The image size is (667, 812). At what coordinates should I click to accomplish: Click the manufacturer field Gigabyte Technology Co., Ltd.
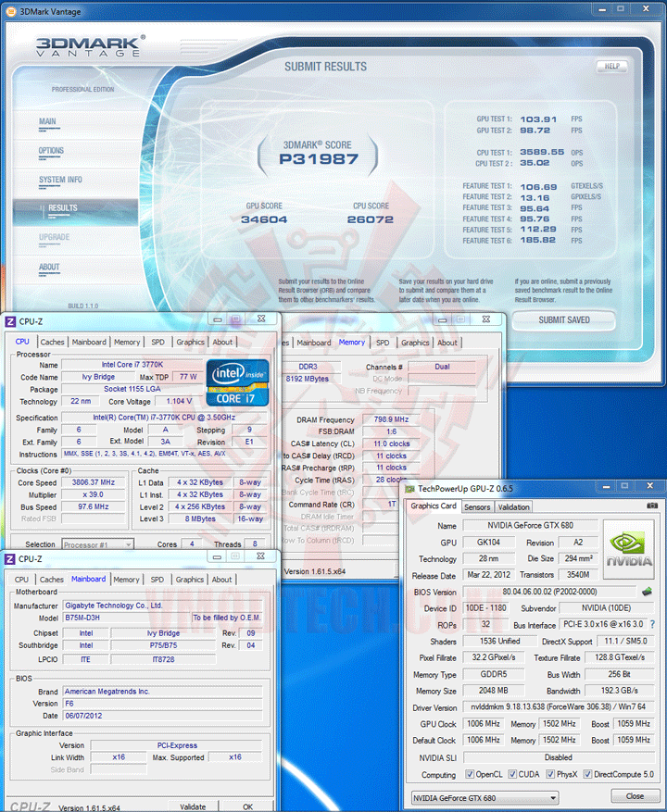(163, 606)
